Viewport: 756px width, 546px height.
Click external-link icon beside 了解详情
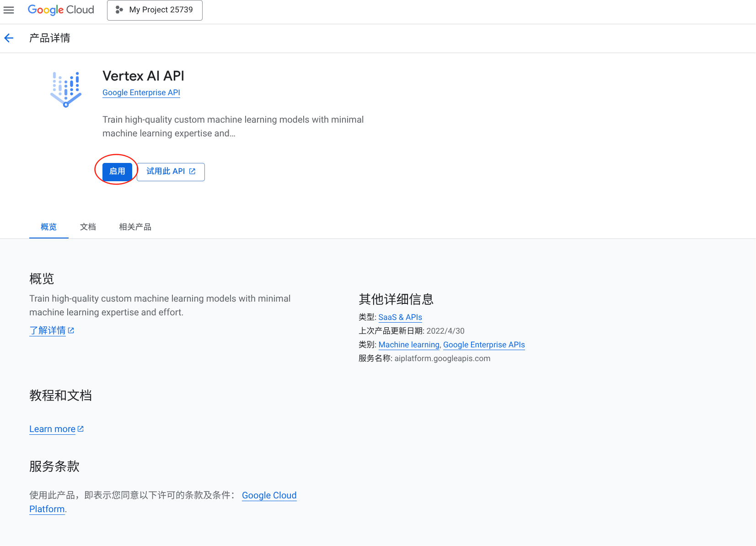pyautogui.click(x=71, y=330)
